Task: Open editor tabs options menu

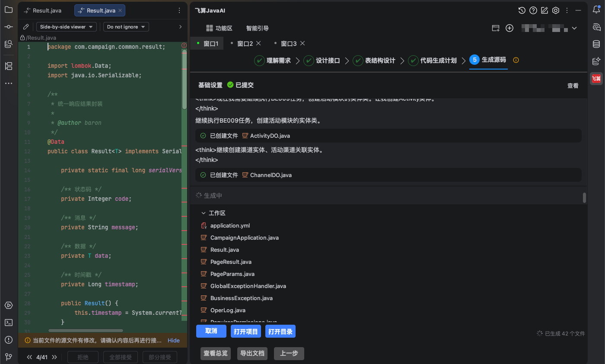Action: click(179, 10)
